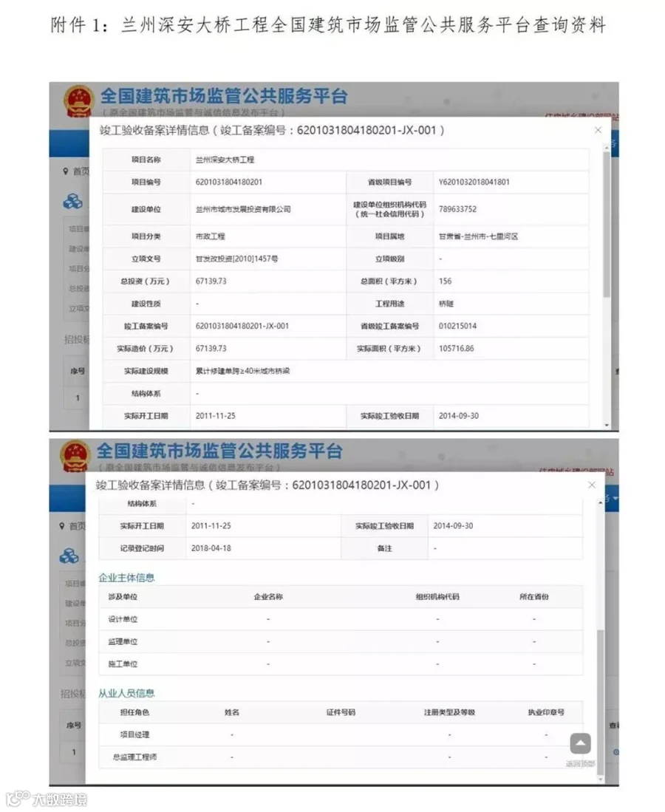Click the 企业主体信息 section heading

click(x=126, y=577)
